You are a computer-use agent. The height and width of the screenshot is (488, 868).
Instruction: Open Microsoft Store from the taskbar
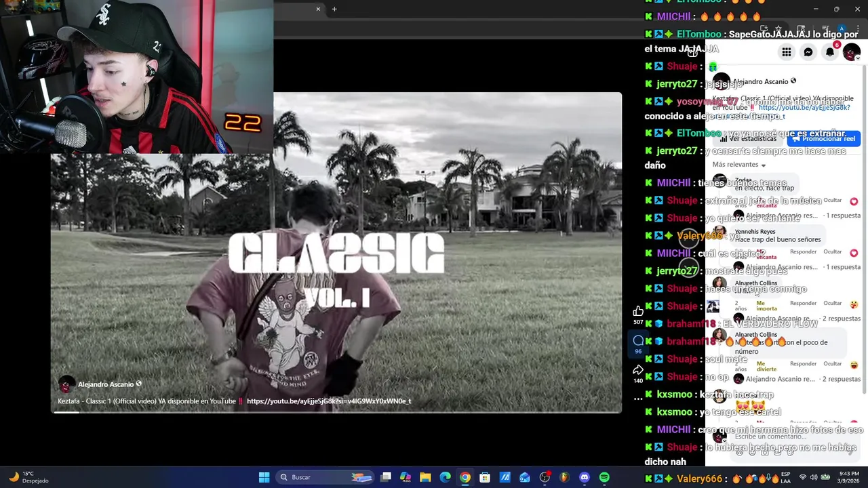point(485,477)
